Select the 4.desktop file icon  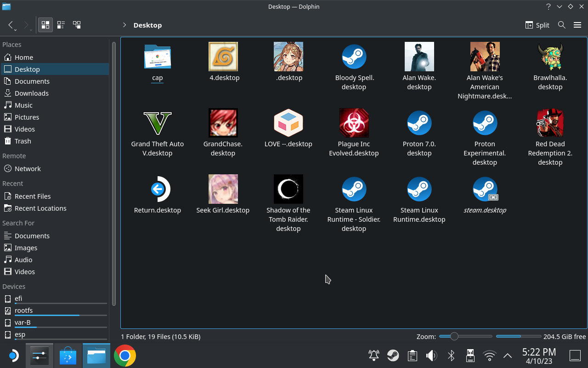223,57
